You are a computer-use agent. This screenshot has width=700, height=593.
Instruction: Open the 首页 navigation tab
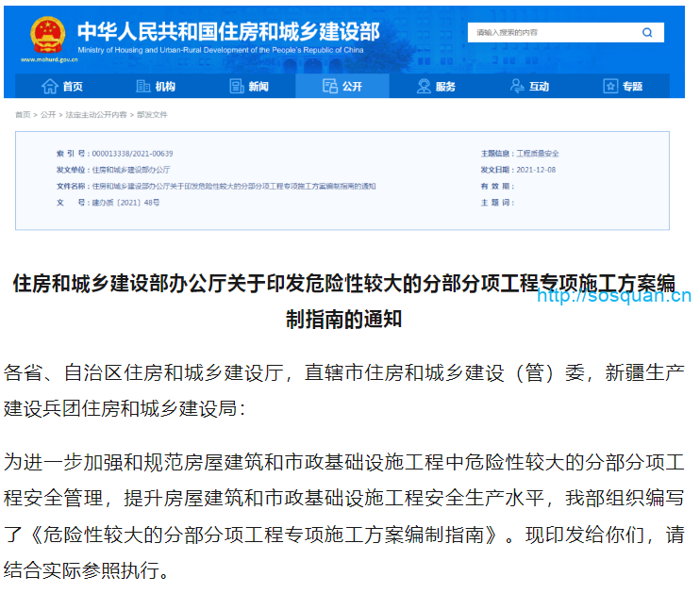(62, 86)
